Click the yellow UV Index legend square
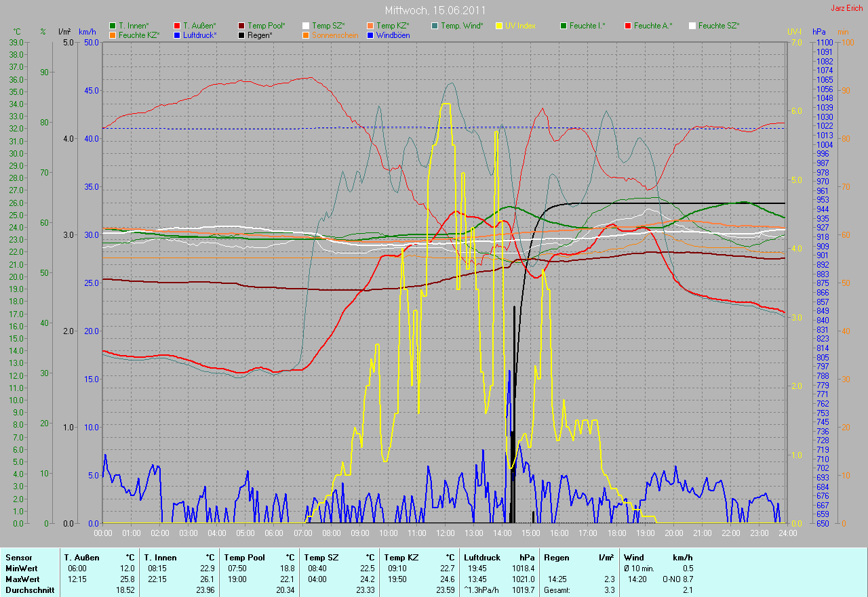Image resolution: width=868 pixels, height=597 pixels. (499, 26)
